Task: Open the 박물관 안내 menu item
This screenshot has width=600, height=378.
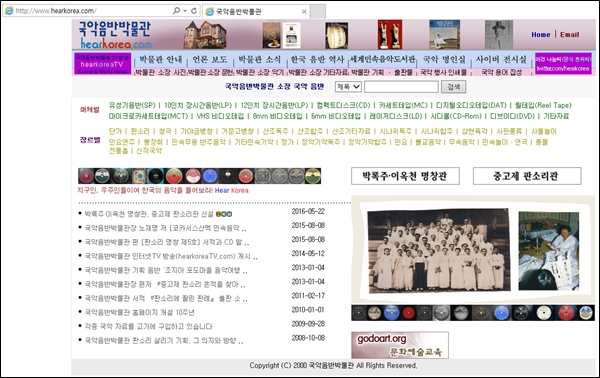Action: (161, 59)
